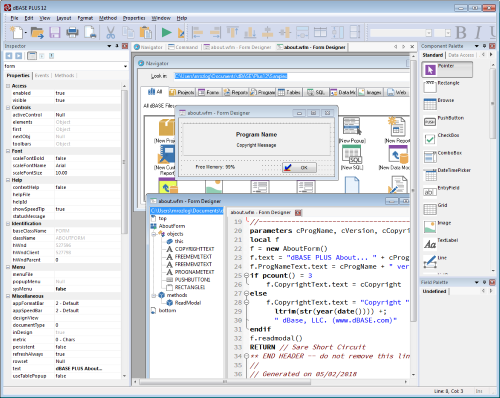Viewport: 500px width, 398px height.
Task: Click the Align Top layout icon
Action: (233, 32)
